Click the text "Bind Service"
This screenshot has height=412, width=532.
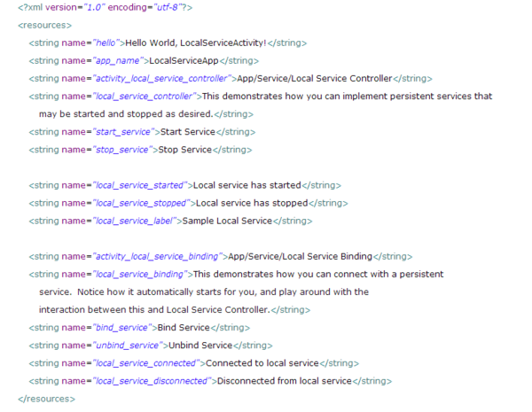[184, 328]
